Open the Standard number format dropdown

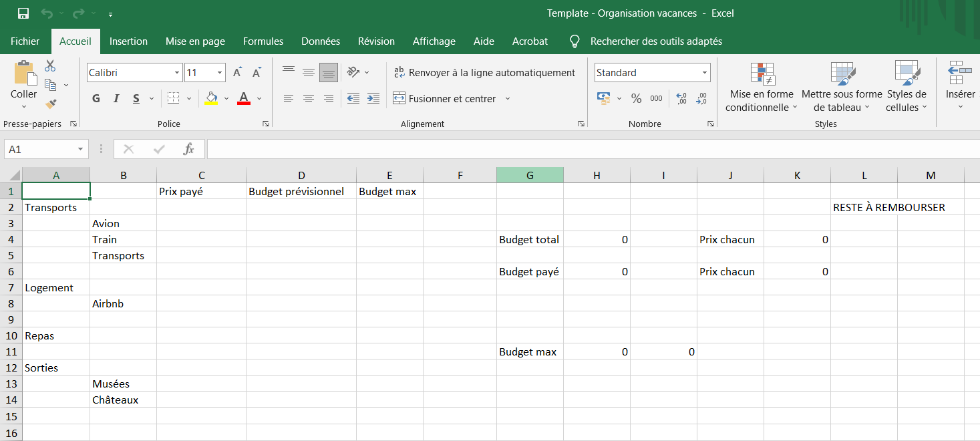click(x=705, y=72)
